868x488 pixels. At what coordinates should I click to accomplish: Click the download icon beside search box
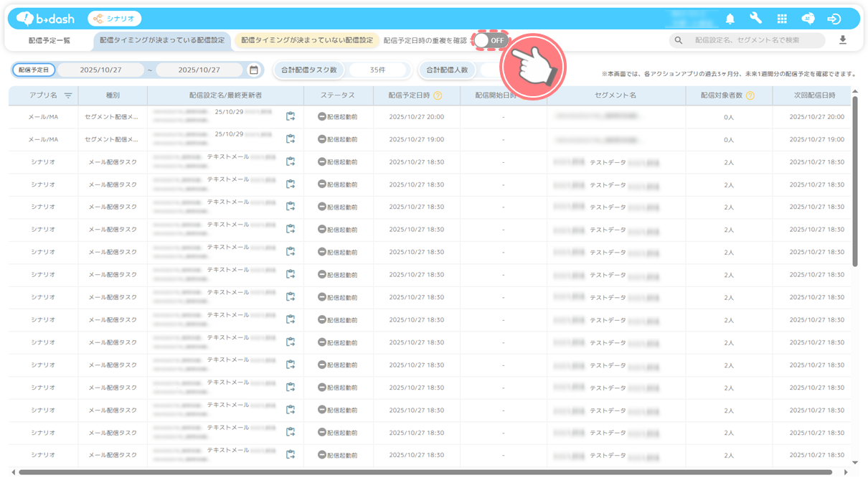click(843, 40)
